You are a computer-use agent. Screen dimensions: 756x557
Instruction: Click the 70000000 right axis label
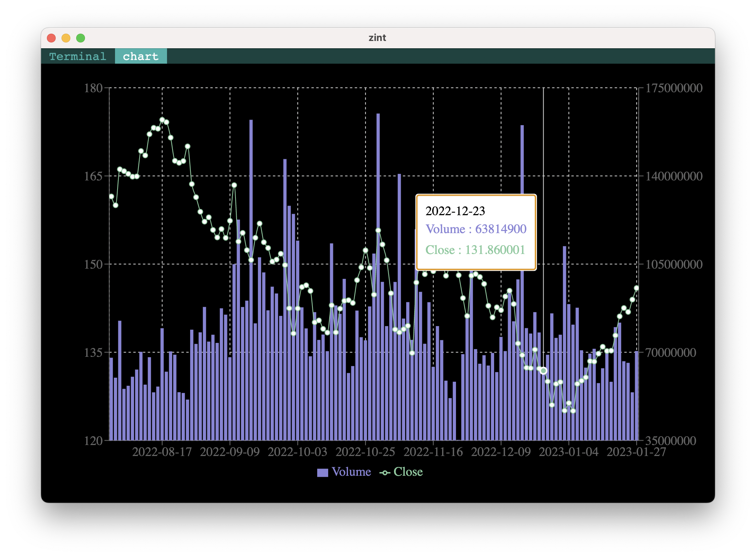(670, 352)
